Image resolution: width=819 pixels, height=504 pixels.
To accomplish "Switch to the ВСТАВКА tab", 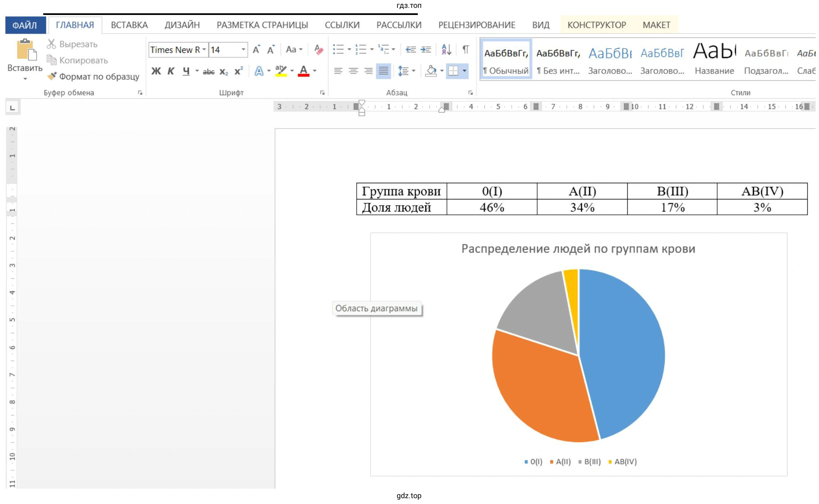I will coord(129,25).
